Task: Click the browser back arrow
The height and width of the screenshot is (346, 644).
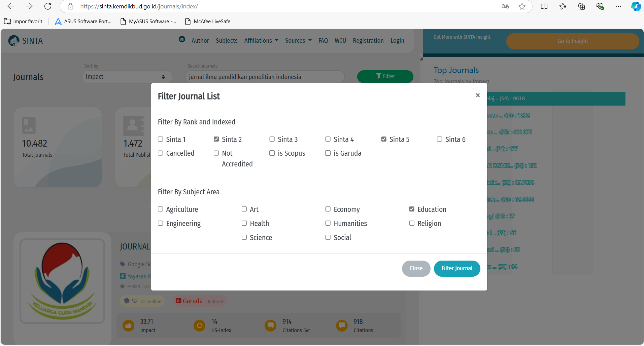Action: [x=11, y=6]
